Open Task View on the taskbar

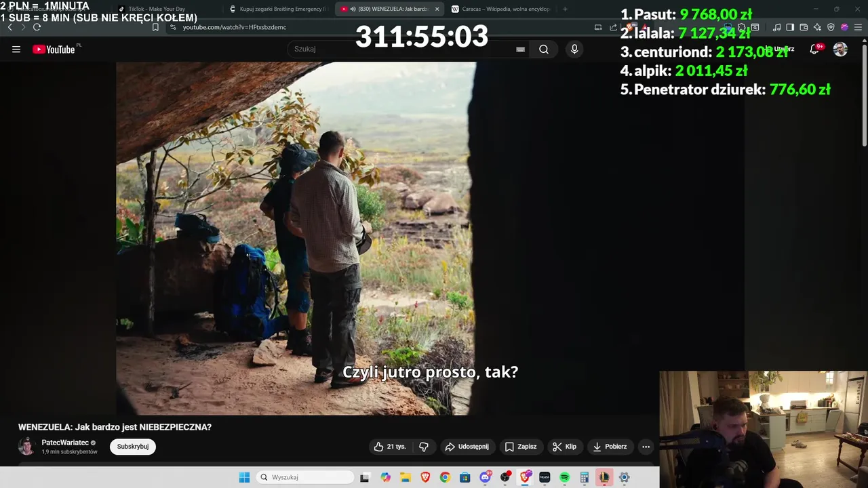pos(365,477)
